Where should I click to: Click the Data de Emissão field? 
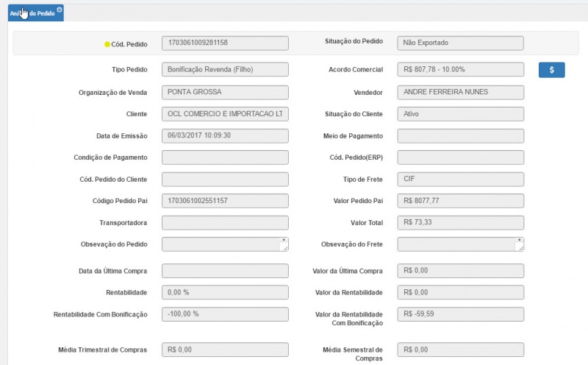[x=225, y=135]
